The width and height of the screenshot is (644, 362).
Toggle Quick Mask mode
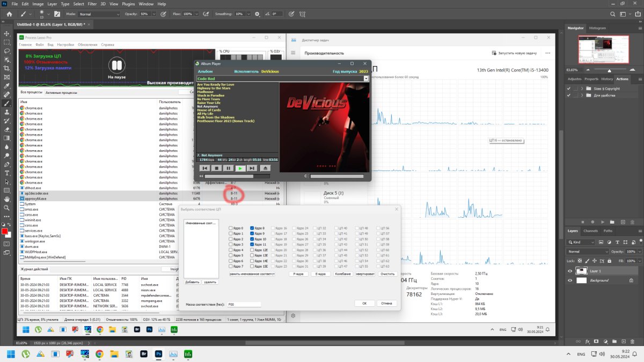[x=7, y=243]
